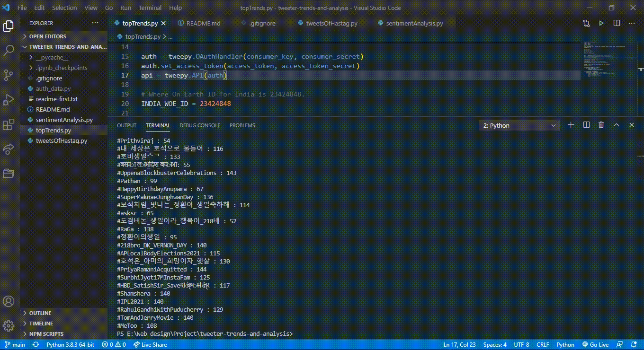Viewport: 644px width, 350px height.
Task: Click Live Share in status bar
Action: [x=150, y=345]
